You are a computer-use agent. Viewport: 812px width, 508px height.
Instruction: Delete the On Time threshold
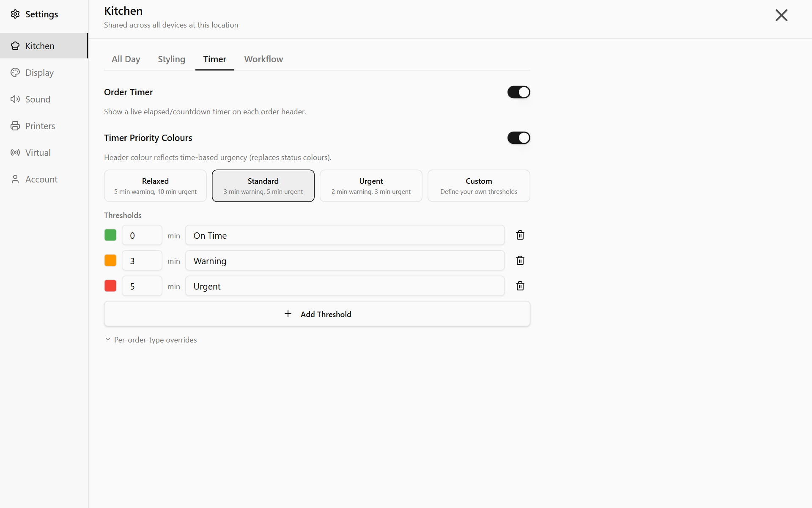[x=520, y=235]
